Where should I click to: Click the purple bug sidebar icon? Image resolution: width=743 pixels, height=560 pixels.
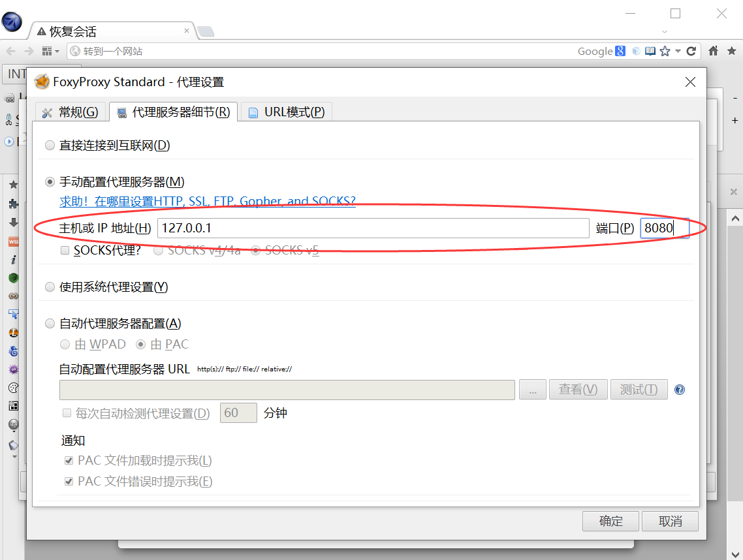coord(14,369)
